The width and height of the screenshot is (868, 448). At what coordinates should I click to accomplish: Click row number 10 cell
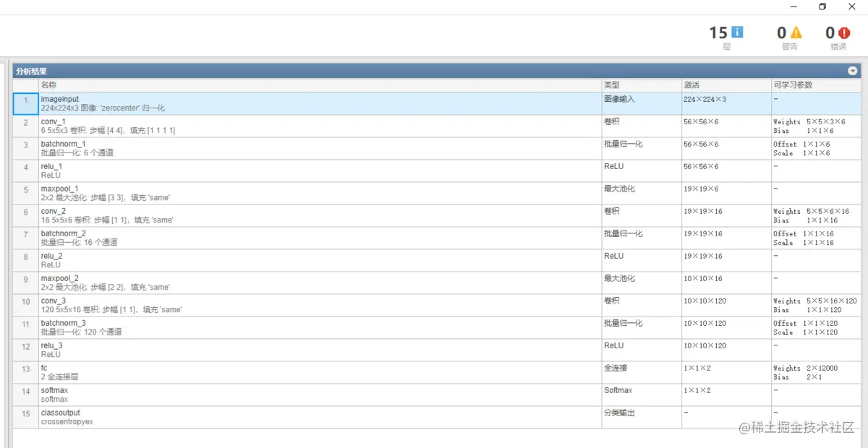click(26, 305)
